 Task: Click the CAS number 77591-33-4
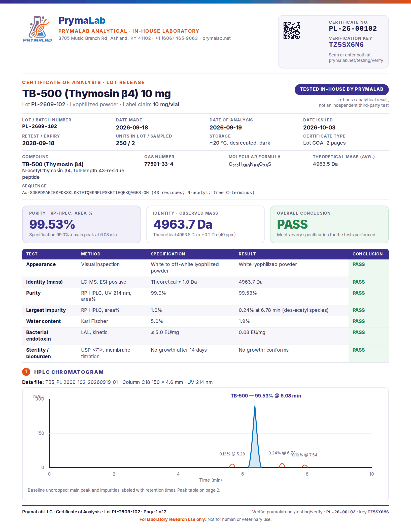[x=159, y=164]
